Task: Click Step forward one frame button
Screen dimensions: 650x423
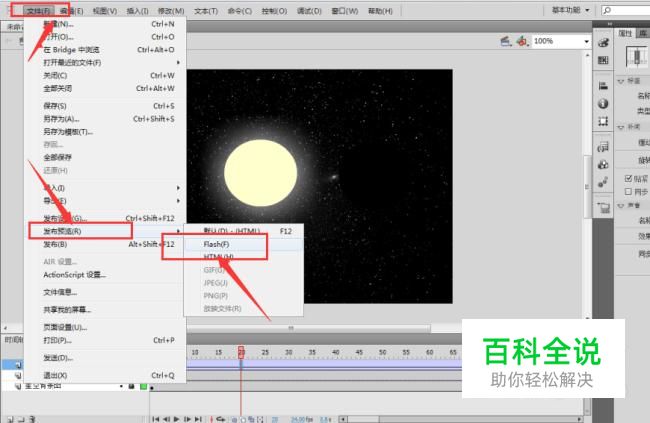Action: pos(187,419)
